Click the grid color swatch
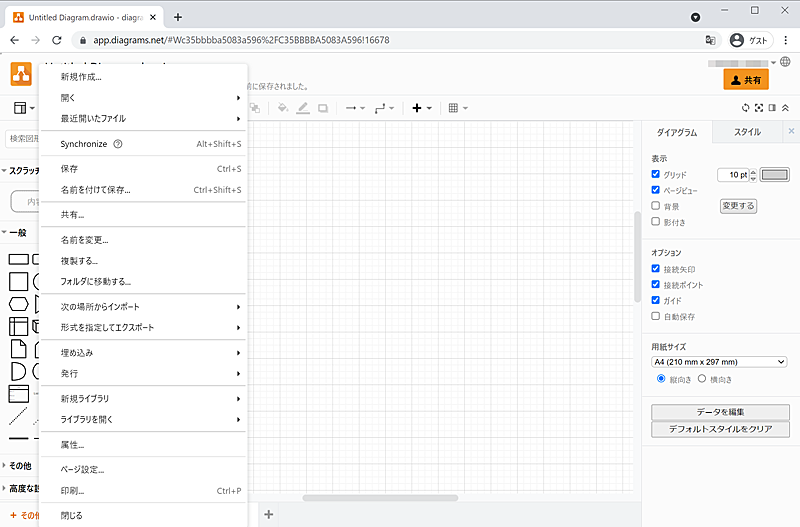The image size is (800, 527). point(775,175)
